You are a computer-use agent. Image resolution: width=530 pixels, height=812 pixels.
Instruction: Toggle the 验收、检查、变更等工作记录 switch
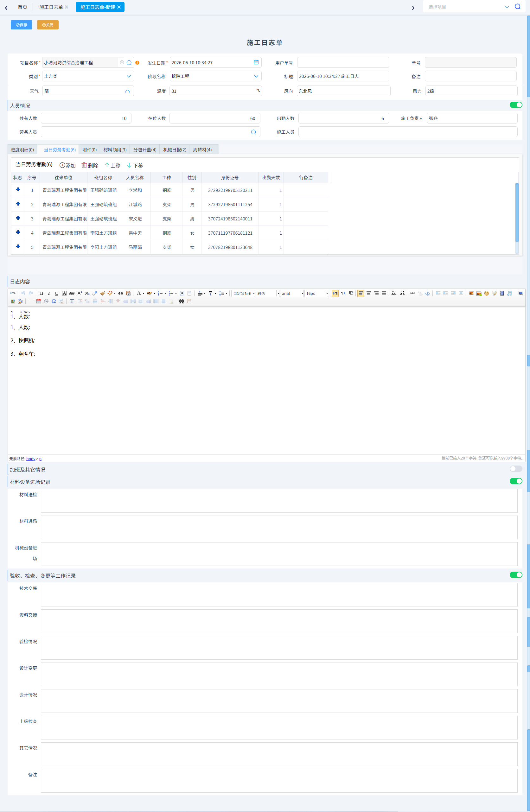click(x=516, y=575)
